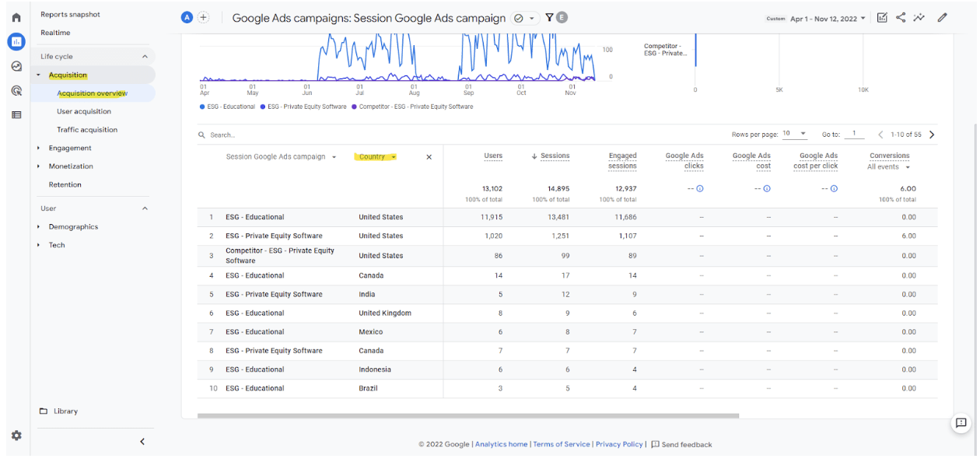
Task: Open Traffic acquisition report
Action: (87, 130)
